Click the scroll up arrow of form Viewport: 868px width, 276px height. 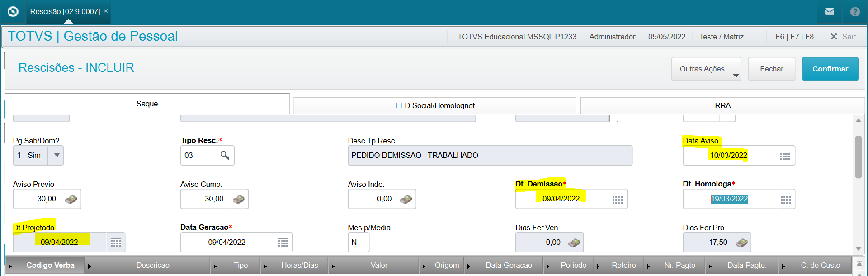point(858,120)
